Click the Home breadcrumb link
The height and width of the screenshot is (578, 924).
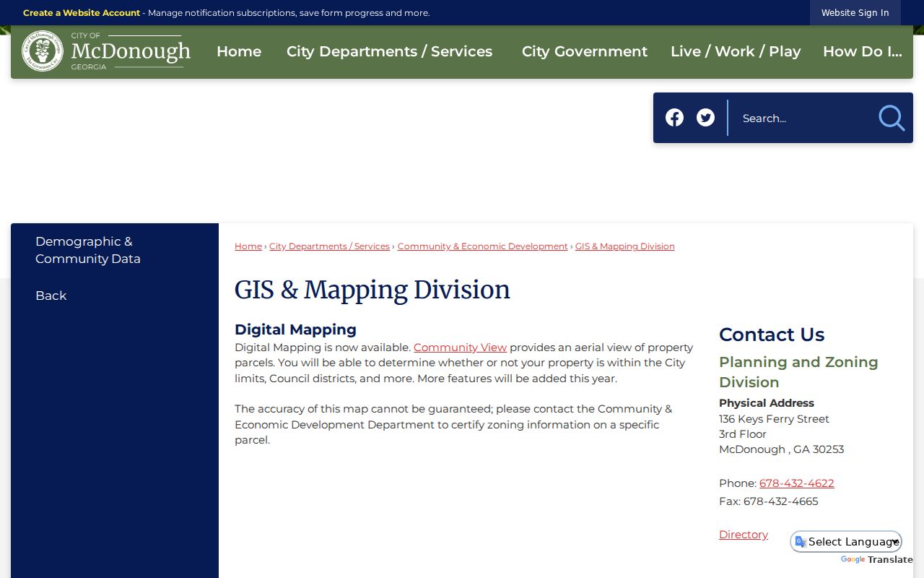(248, 246)
